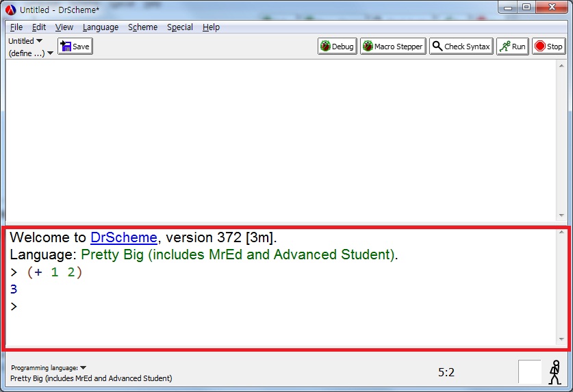
Task: Open the (define ...) definitions dropdown
Action: (31, 53)
